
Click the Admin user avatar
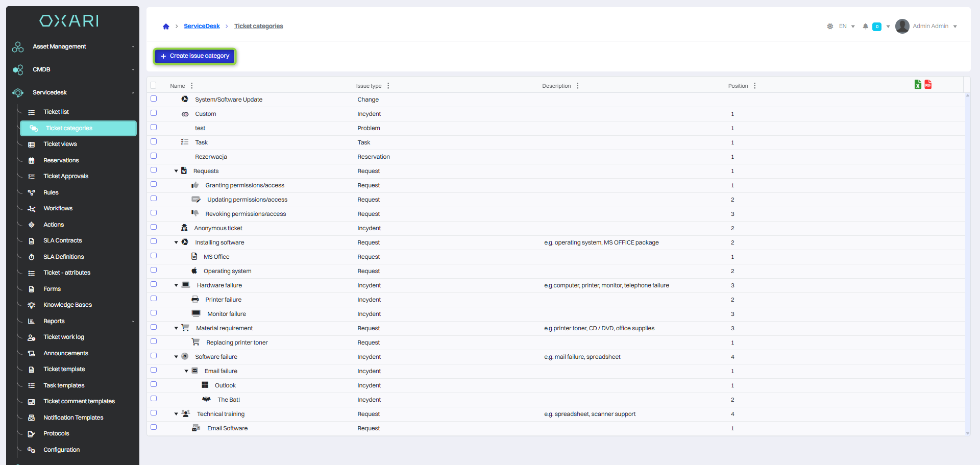click(902, 26)
